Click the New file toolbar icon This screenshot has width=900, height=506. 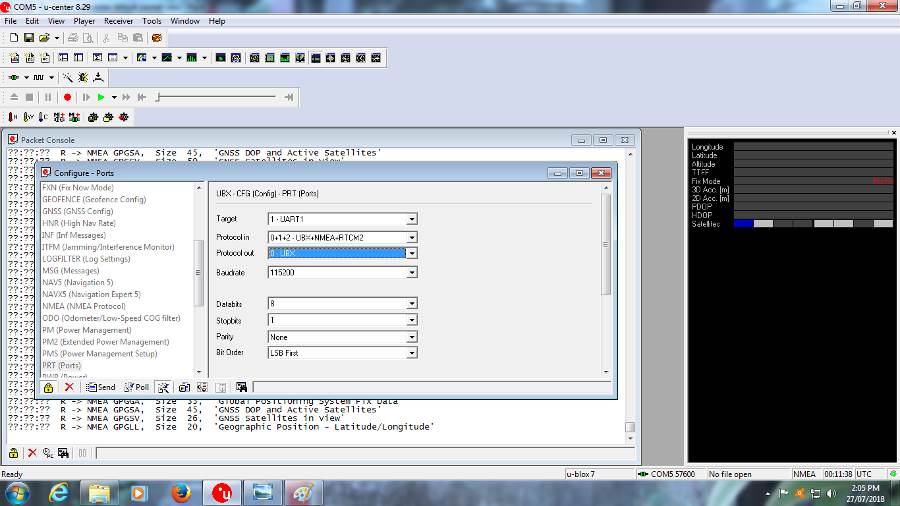[x=14, y=37]
